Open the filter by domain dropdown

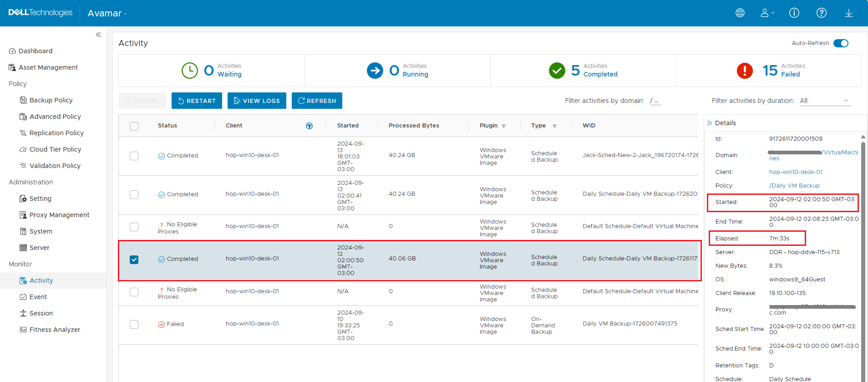point(655,101)
